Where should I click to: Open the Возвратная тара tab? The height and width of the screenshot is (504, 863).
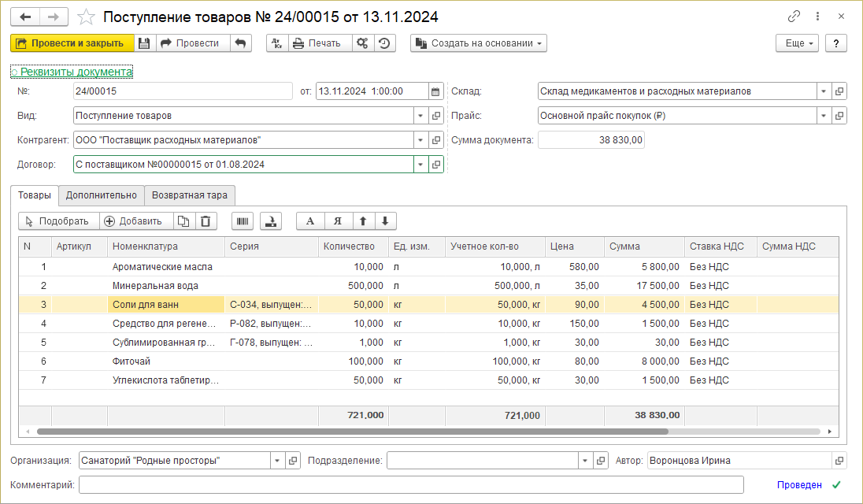click(x=190, y=195)
